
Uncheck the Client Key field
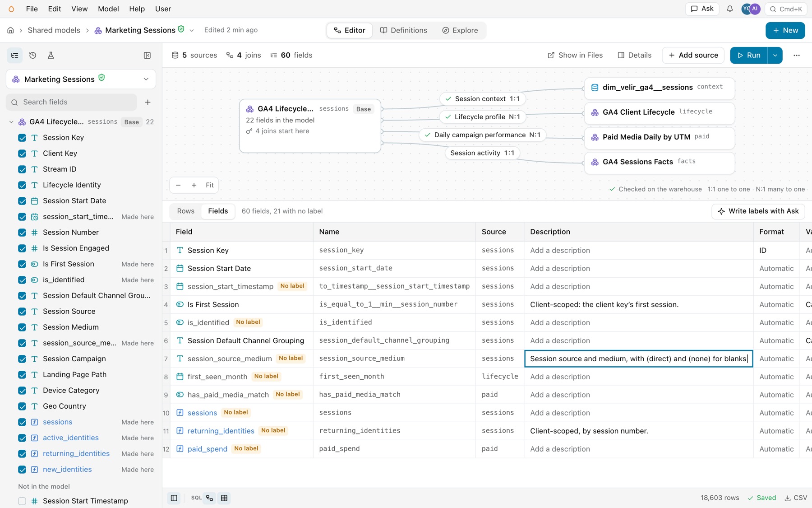22,154
